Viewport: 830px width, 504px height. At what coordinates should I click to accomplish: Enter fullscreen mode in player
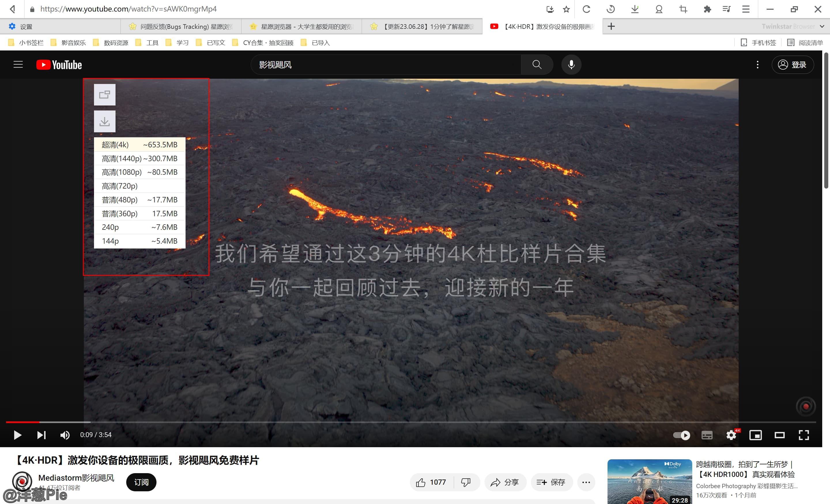[x=804, y=435]
